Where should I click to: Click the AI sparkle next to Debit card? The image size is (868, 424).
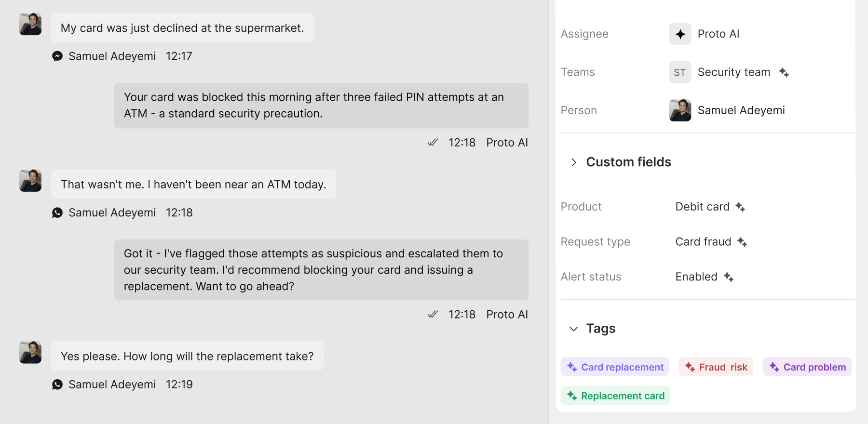(740, 207)
